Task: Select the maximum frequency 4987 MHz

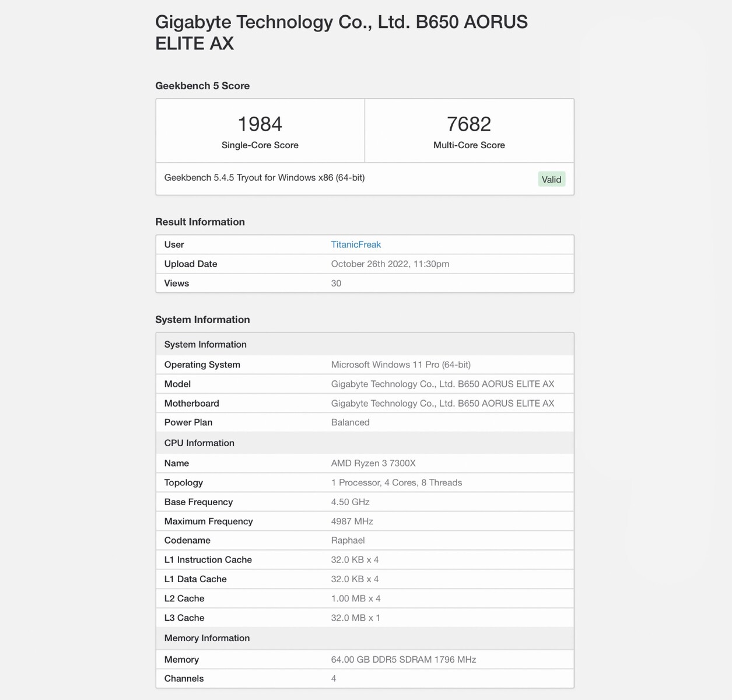Action: coord(352,521)
